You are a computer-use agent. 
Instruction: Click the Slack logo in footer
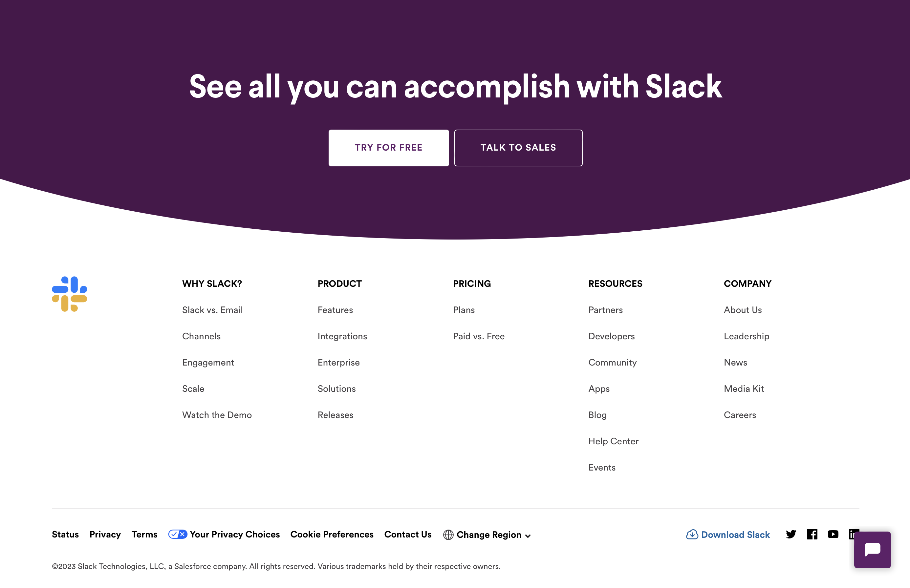point(70,294)
